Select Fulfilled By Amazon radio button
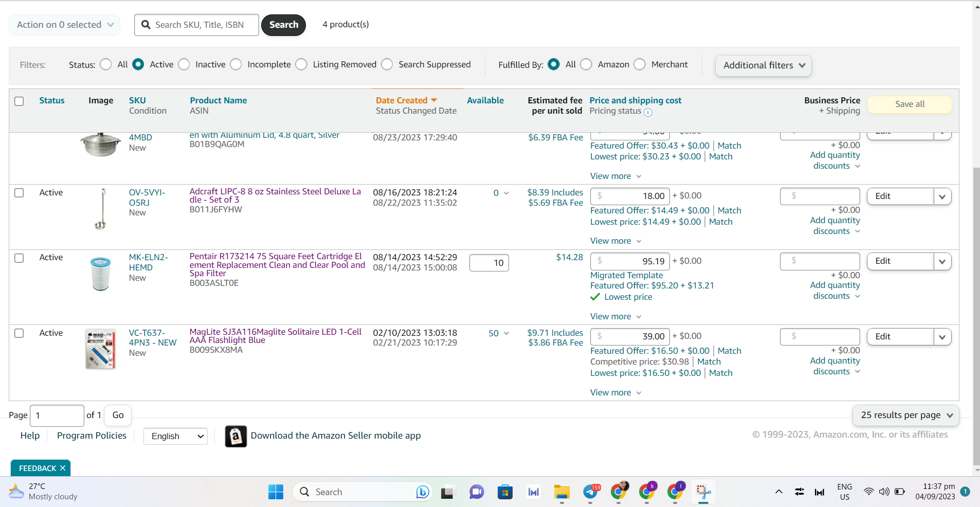 coord(586,64)
